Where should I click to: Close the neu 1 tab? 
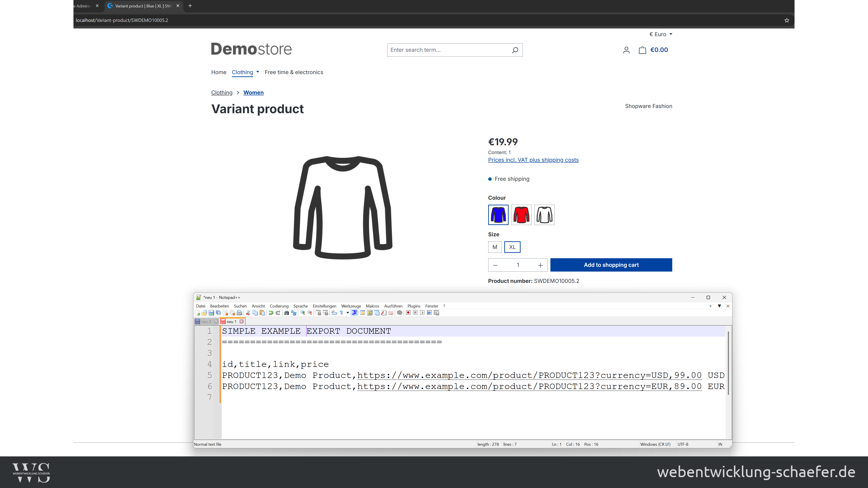pos(242,321)
